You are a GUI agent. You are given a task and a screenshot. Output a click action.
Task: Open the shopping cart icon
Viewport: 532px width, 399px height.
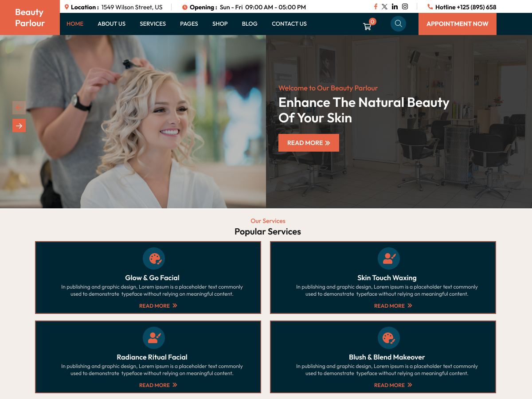click(x=367, y=27)
